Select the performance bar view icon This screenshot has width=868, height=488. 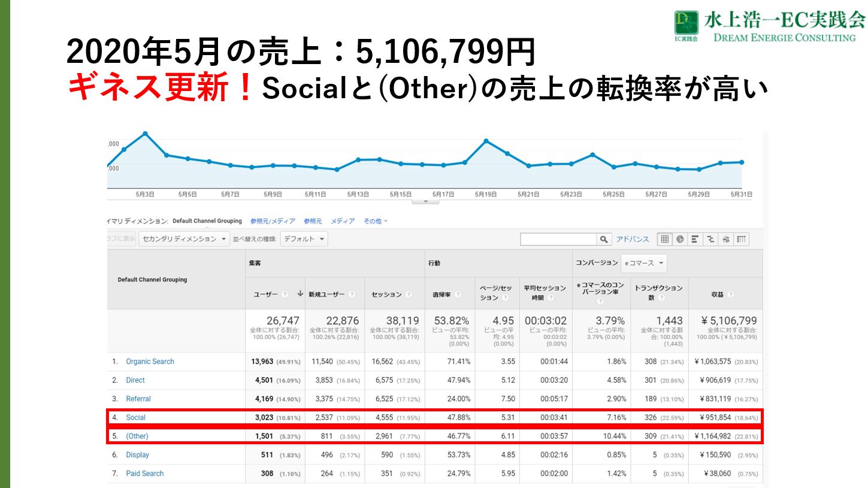click(x=695, y=240)
